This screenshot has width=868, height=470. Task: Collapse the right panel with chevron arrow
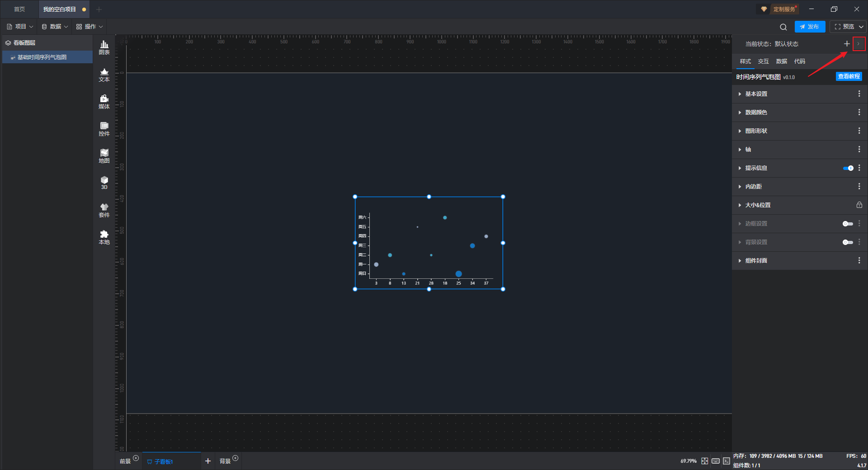[859, 44]
